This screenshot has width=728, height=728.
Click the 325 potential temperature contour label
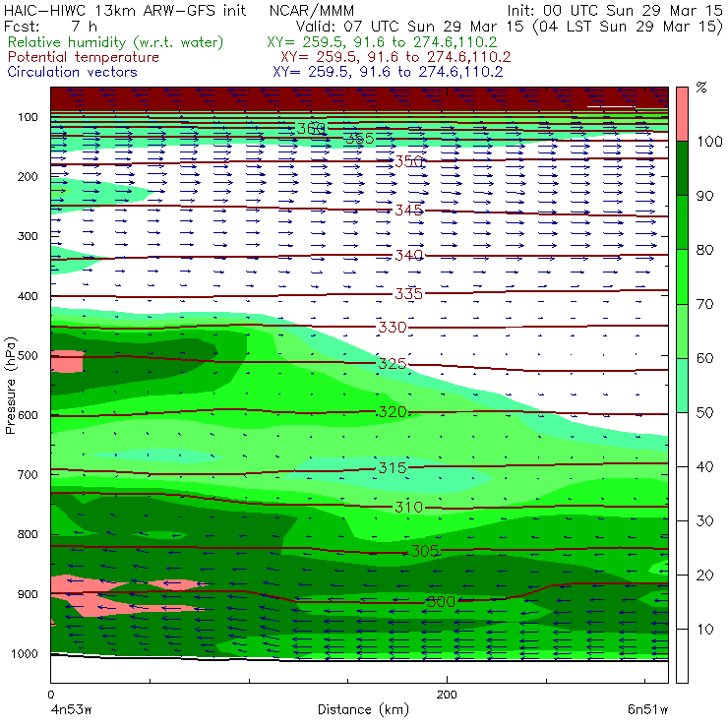pyautogui.click(x=393, y=364)
